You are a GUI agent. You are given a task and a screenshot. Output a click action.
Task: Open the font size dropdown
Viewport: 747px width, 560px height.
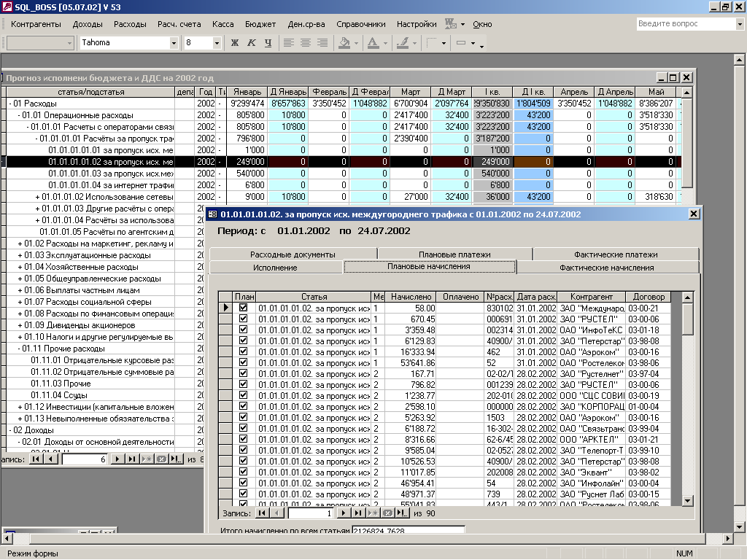click(x=217, y=43)
